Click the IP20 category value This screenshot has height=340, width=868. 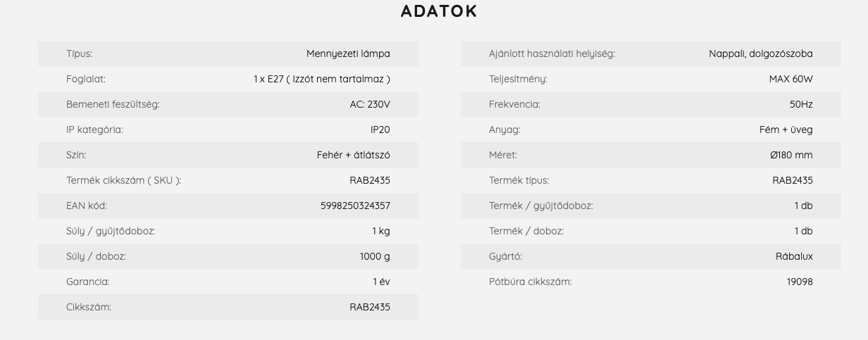tap(380, 130)
